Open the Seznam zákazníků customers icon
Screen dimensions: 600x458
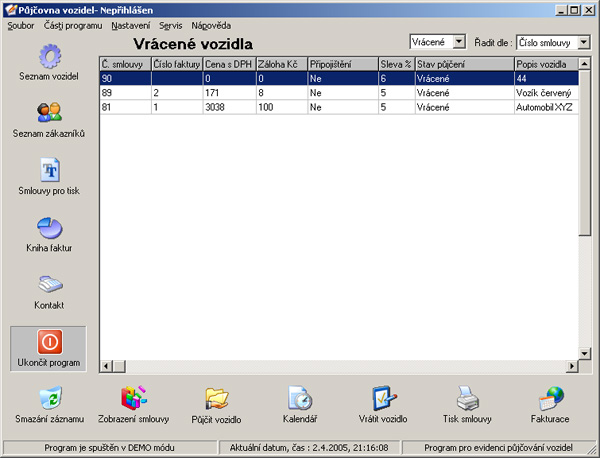click(x=48, y=112)
